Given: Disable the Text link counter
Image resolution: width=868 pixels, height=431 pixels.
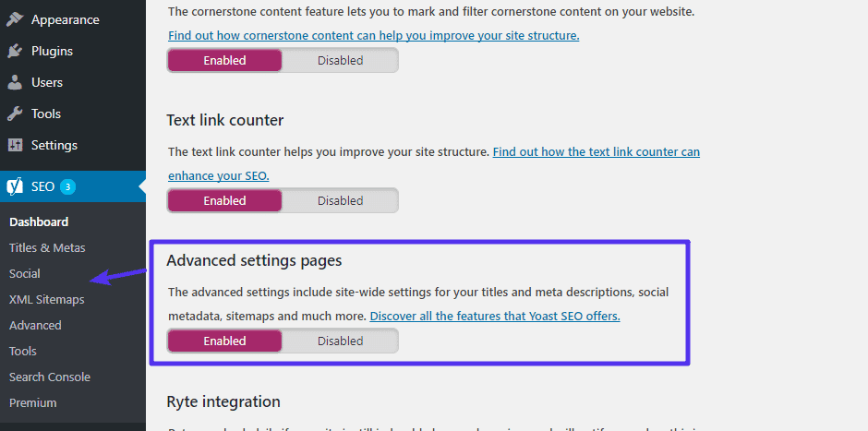Looking at the screenshot, I should [340, 201].
